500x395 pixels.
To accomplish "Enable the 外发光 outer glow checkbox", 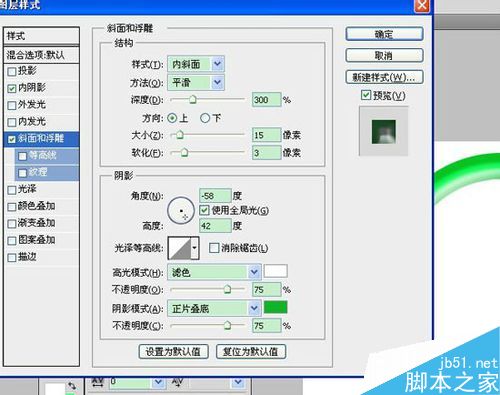I will click(x=12, y=105).
